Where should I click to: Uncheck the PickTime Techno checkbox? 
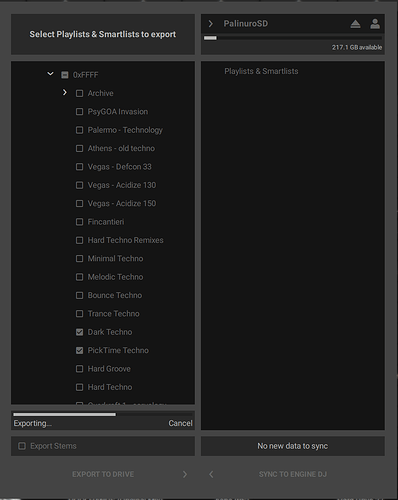[79, 350]
